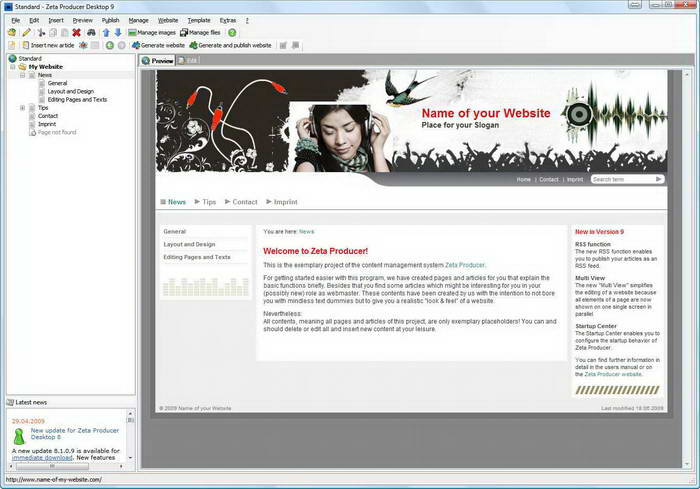Click the new page icon on second toolbar row

(12, 45)
